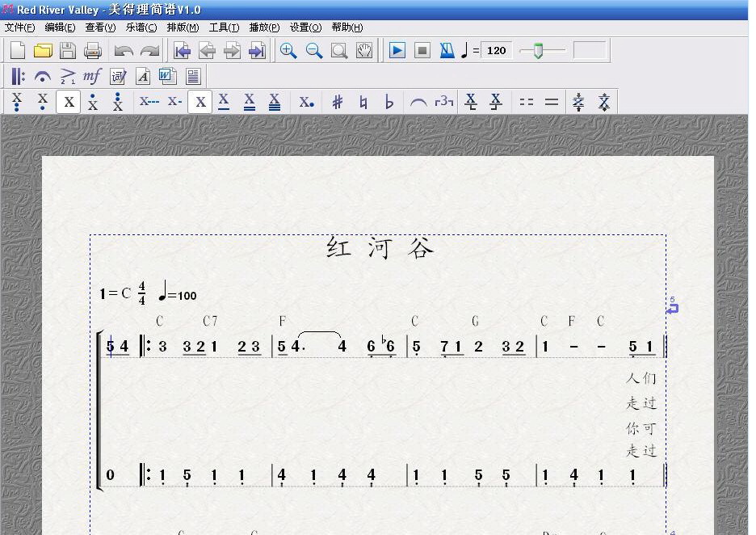Viewport: 756px width, 535px height.
Task: Toggle the dotted note X• button
Action: pos(307,102)
